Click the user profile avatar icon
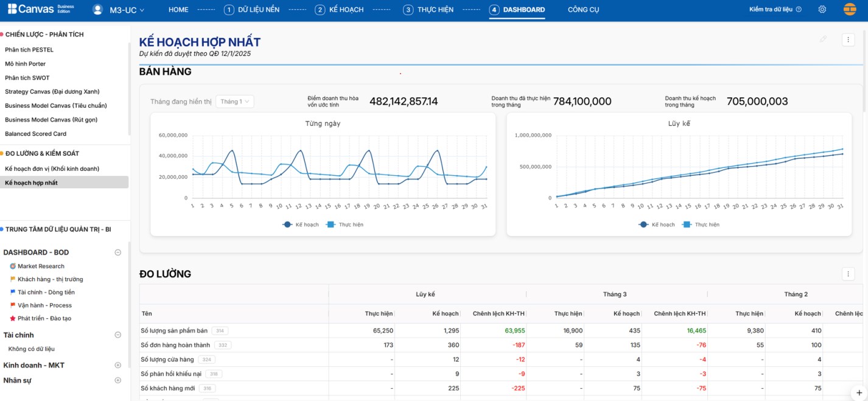The height and width of the screenshot is (401, 868). click(97, 10)
